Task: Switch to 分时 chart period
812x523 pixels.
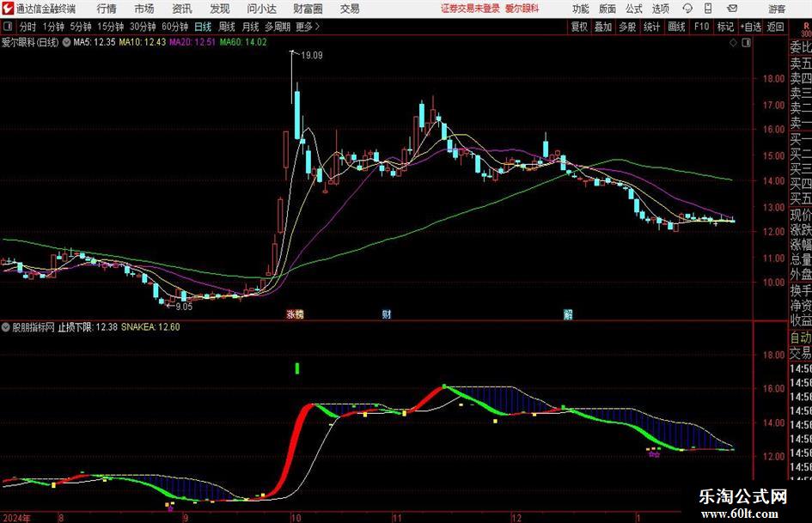Action: [27, 27]
